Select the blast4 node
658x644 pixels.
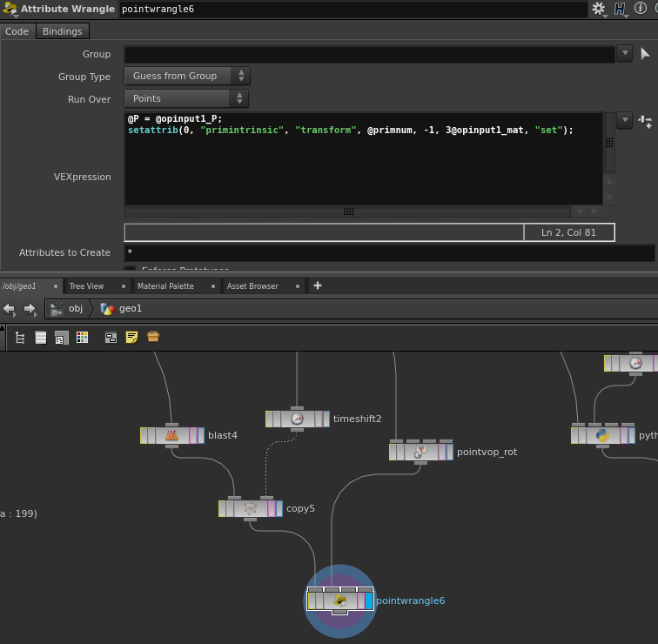tap(172, 435)
